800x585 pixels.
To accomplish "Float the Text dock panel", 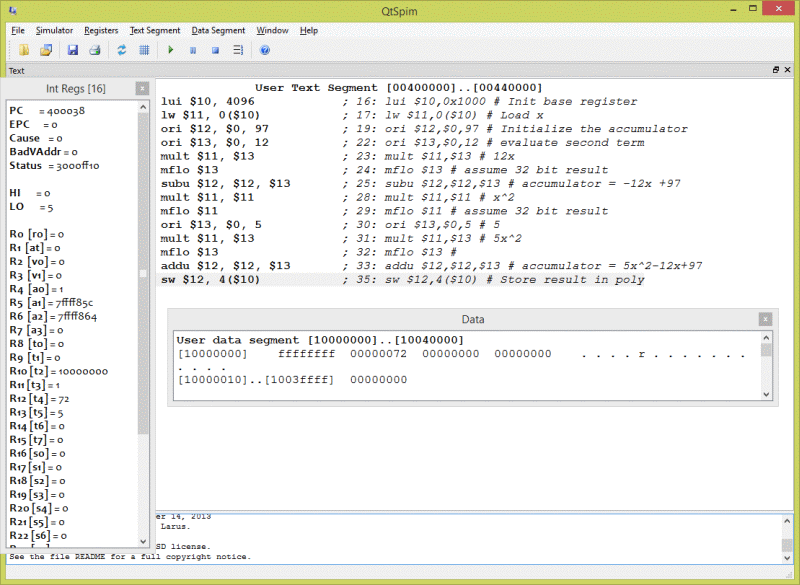I will click(775, 70).
